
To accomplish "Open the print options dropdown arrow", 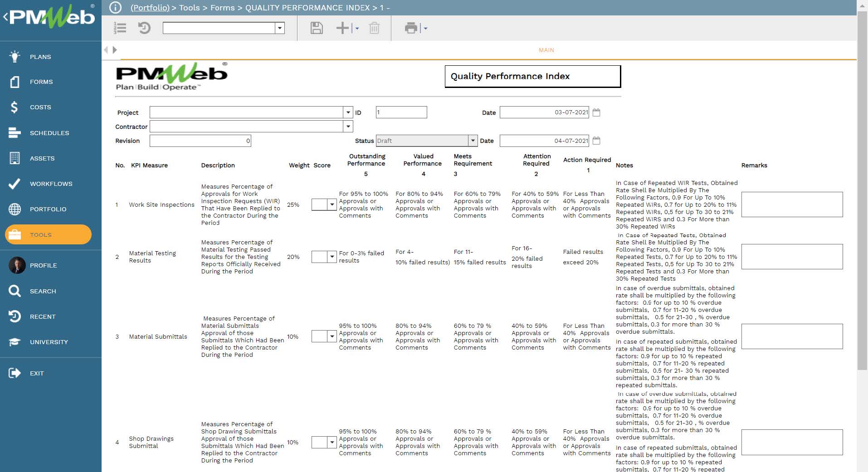I will 425,29.
